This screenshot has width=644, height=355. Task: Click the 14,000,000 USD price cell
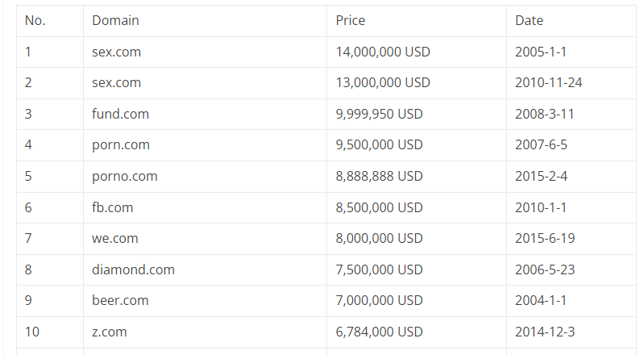[x=383, y=52]
